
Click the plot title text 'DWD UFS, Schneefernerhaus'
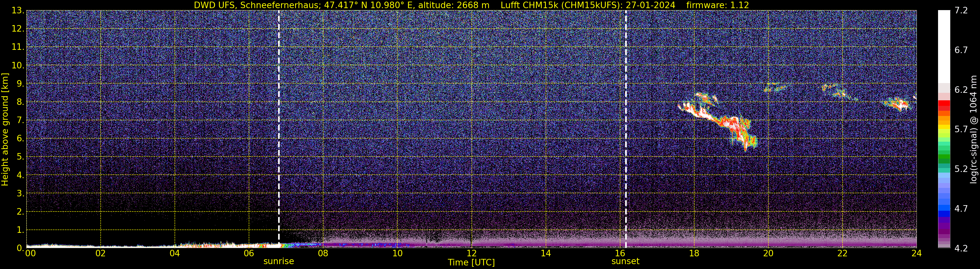coord(256,5)
